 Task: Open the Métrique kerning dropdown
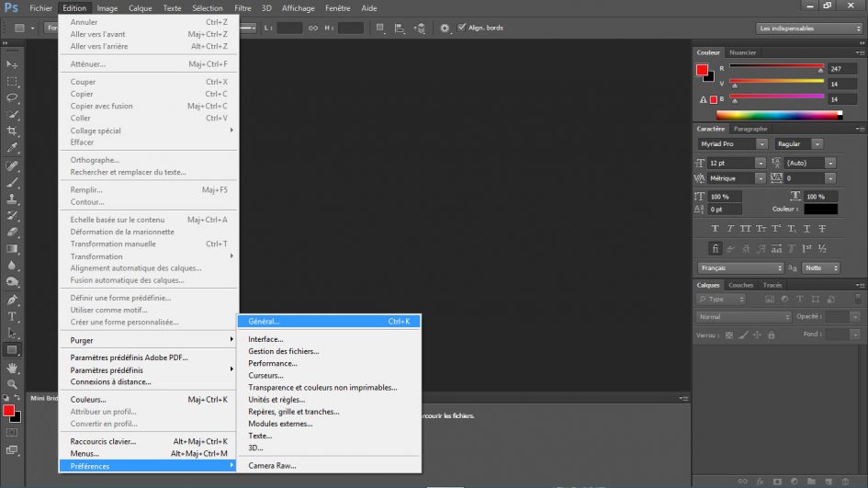[760, 178]
